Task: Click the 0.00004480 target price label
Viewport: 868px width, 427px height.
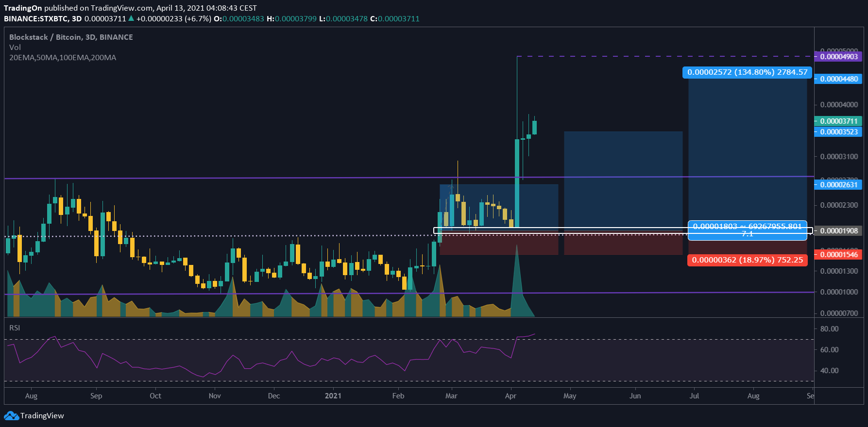Action: (x=838, y=79)
